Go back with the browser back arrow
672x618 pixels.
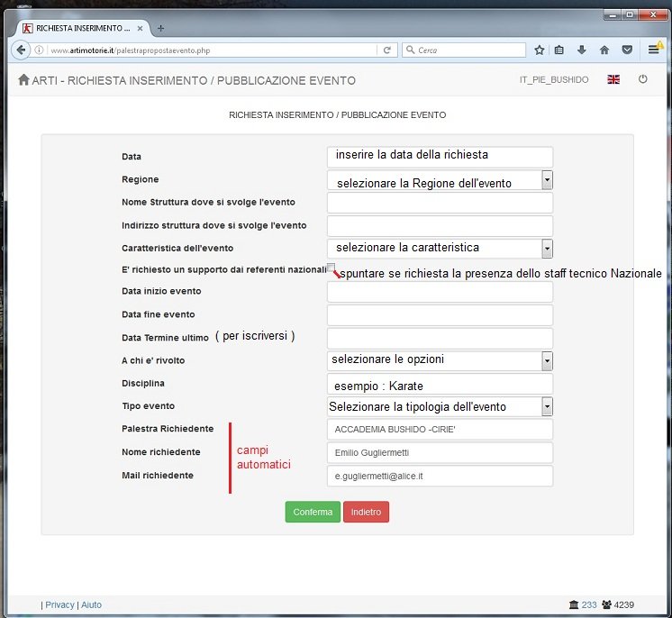[22, 50]
